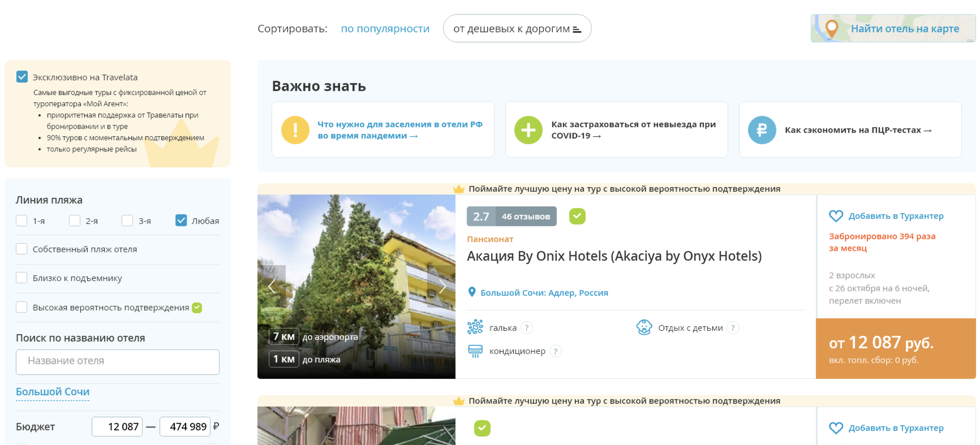Open the Акация hotel main photo

pyautogui.click(x=356, y=286)
